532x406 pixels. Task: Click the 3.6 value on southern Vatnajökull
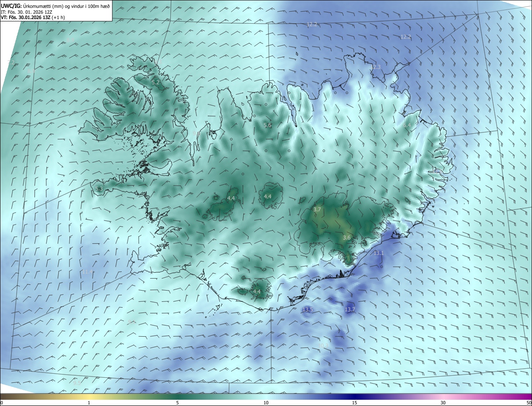click(x=347, y=237)
